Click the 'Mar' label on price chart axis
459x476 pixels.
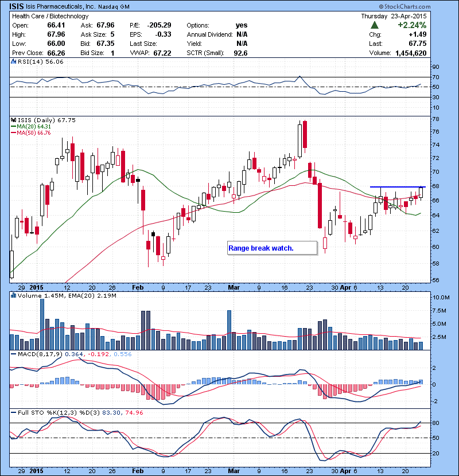pyautogui.click(x=234, y=287)
